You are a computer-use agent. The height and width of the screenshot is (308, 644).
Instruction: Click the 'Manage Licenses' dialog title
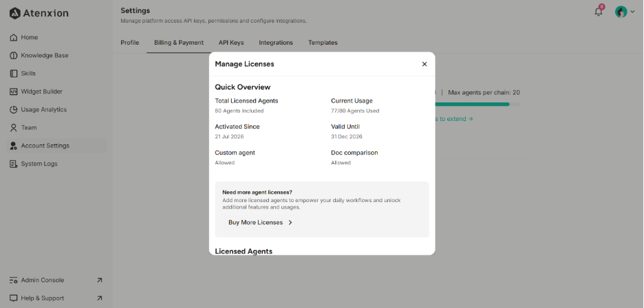pos(244,64)
